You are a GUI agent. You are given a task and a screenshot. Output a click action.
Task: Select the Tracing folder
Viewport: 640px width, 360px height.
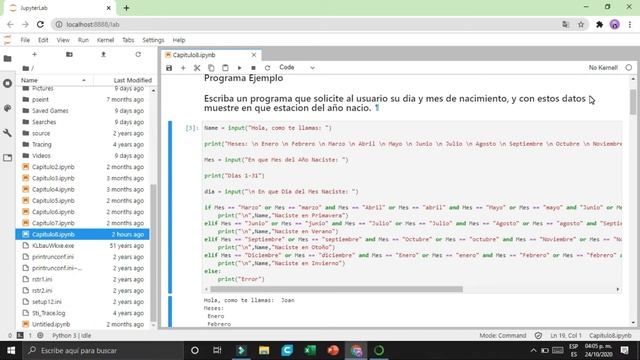(x=83, y=144)
